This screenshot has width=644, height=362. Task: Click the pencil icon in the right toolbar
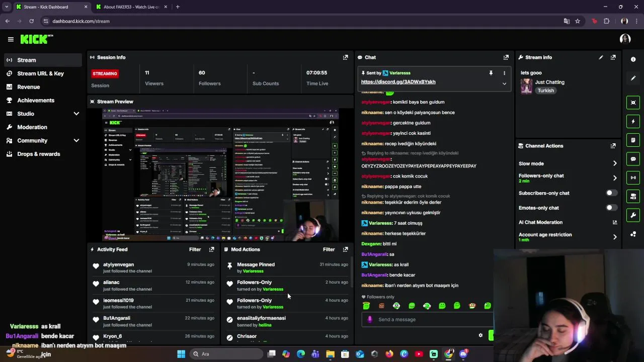(633, 78)
